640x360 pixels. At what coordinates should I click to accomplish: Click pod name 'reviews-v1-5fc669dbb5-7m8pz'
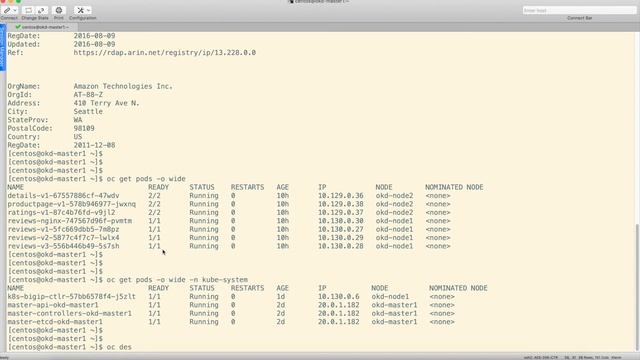tap(63, 229)
